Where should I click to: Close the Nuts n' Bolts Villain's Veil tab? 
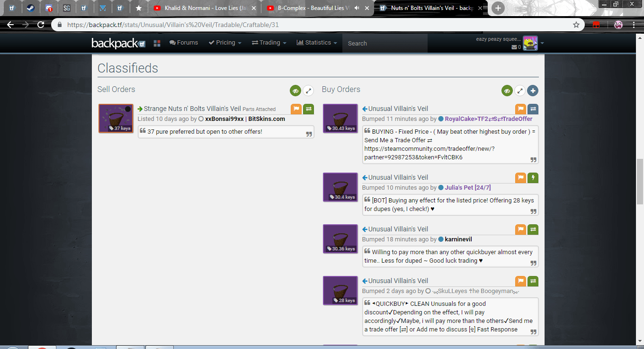479,8
